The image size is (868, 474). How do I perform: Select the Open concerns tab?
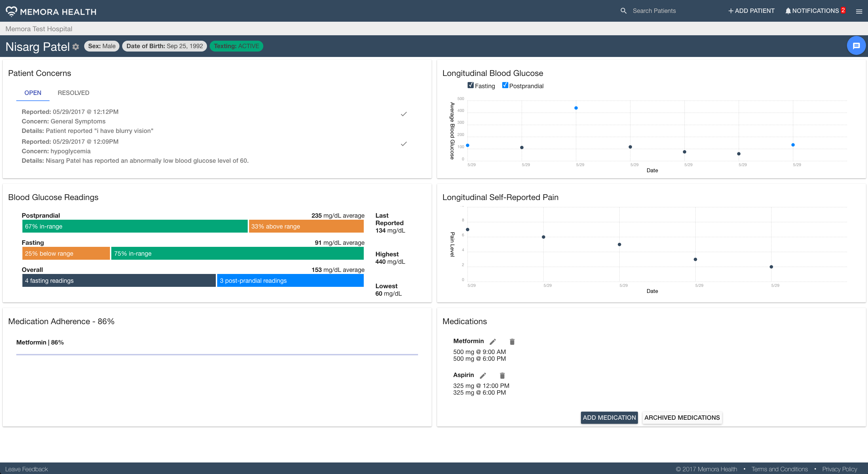(x=33, y=93)
